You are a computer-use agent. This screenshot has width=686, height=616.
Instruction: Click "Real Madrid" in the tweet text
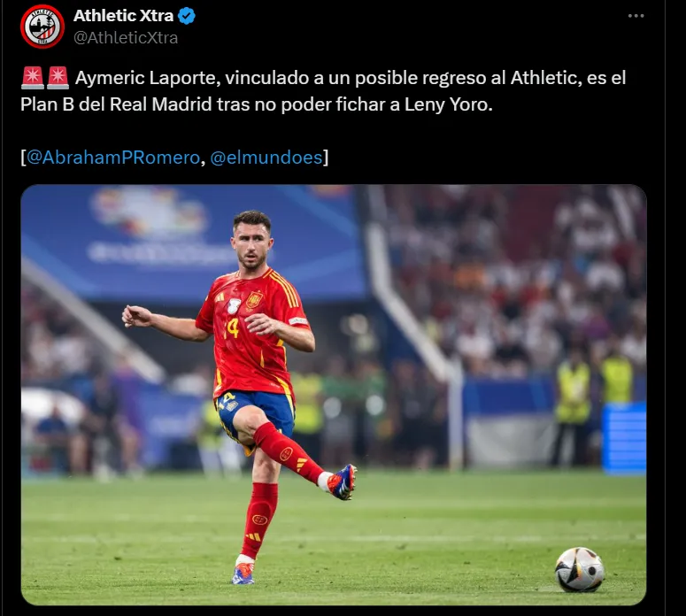(160, 104)
